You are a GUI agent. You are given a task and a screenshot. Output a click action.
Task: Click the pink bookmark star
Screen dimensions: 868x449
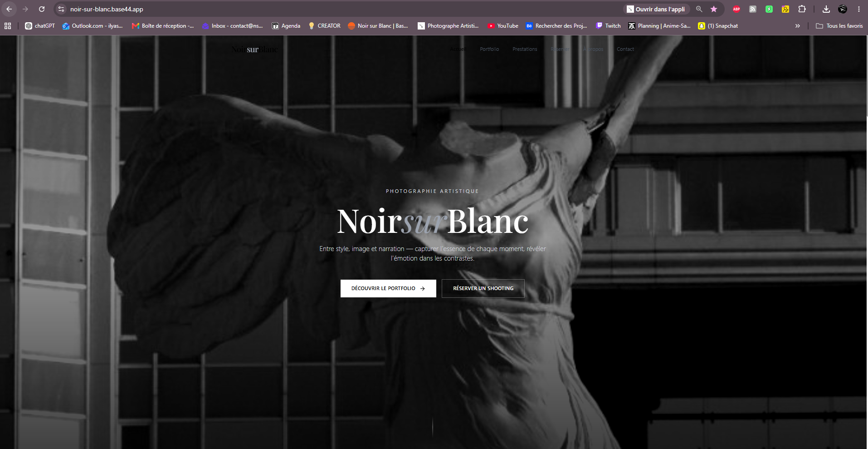(x=714, y=9)
